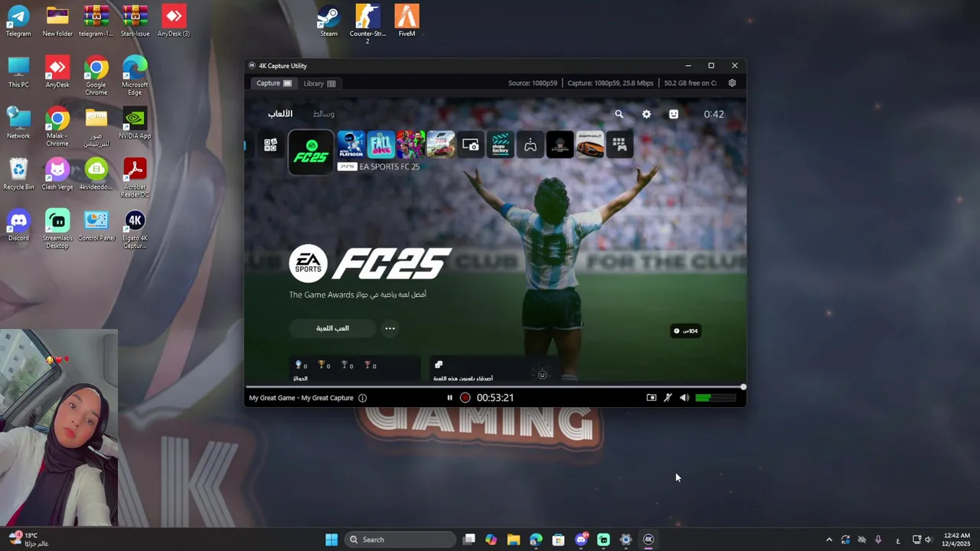The height and width of the screenshot is (551, 980).
Task: Adjust the green audio volume slider
Action: [x=716, y=398]
